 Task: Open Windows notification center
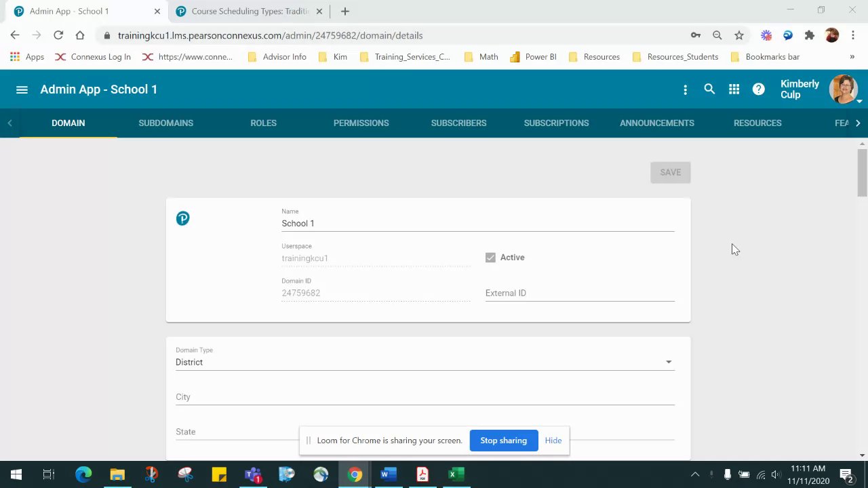click(x=846, y=474)
